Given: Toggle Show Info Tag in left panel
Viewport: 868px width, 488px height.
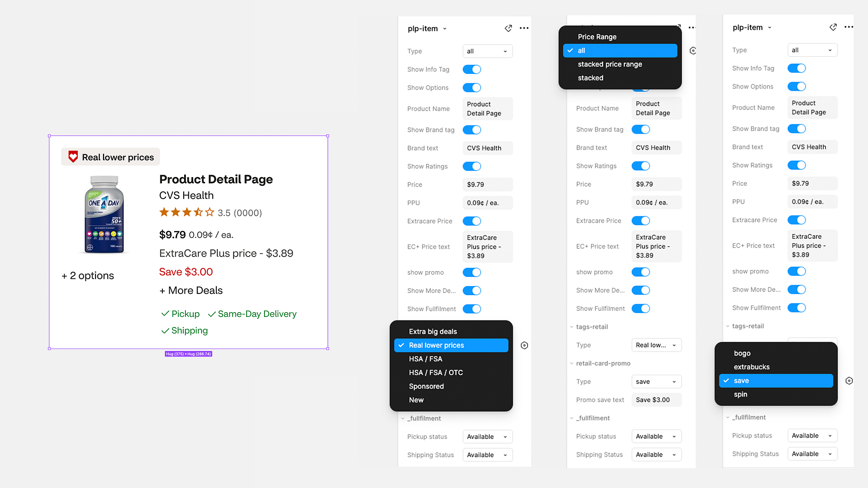Looking at the screenshot, I should (472, 69).
